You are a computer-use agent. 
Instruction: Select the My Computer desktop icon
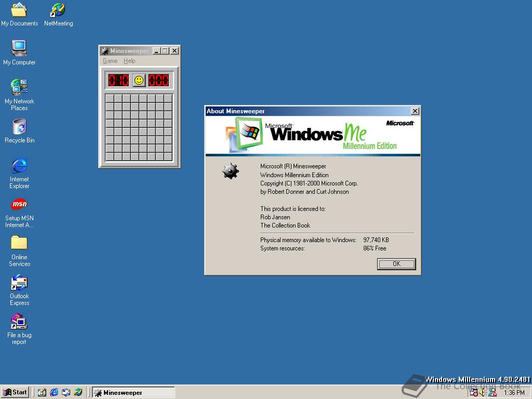point(19,52)
